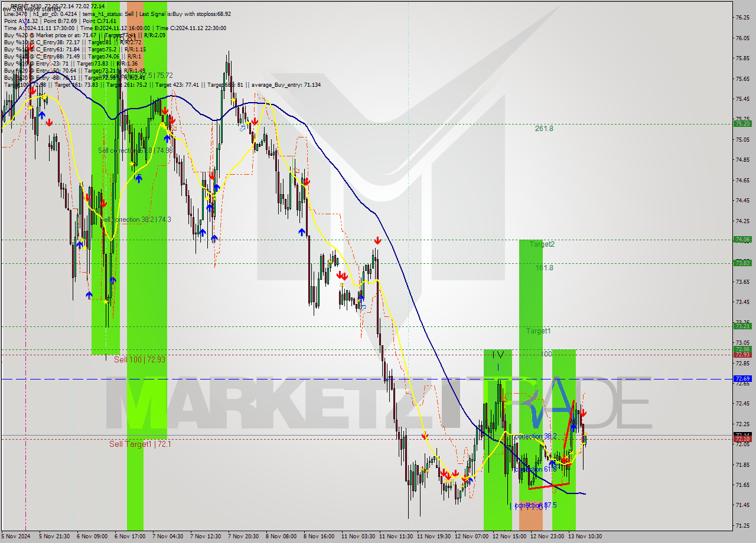756x543 pixels.
Task: Click the 74.06 green price tag
Action: coord(742,239)
